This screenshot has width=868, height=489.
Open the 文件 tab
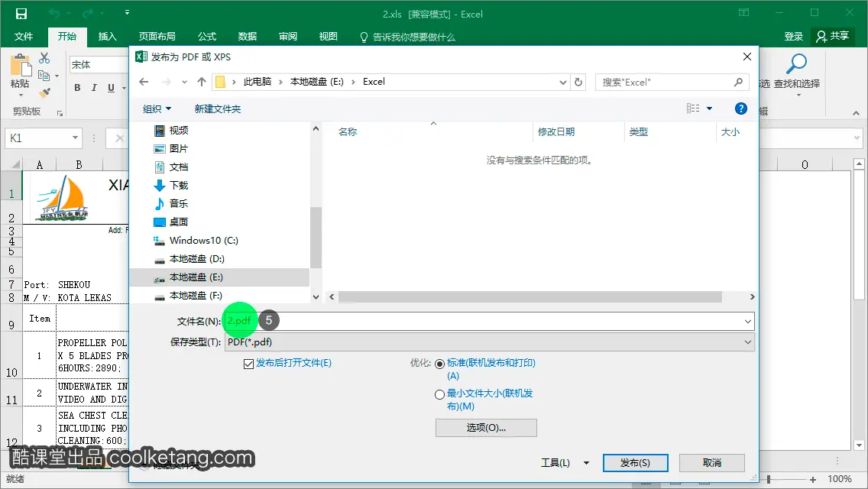click(23, 37)
